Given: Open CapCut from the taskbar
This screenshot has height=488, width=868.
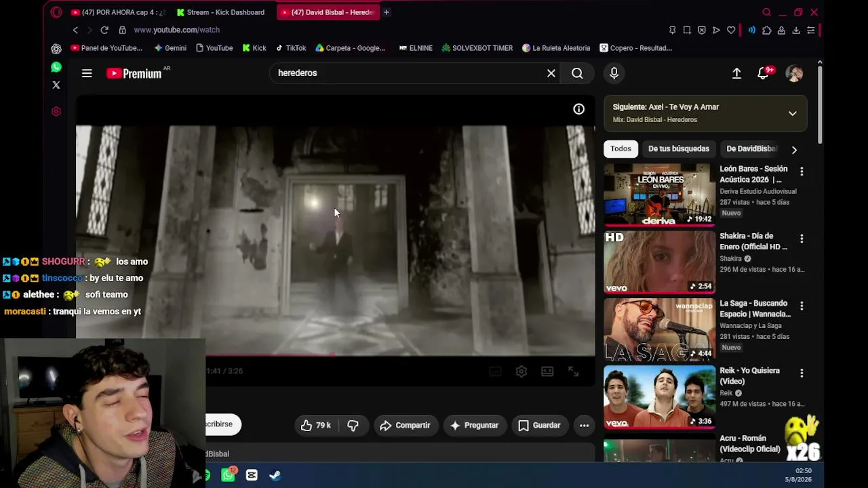Looking at the screenshot, I should click(x=252, y=475).
